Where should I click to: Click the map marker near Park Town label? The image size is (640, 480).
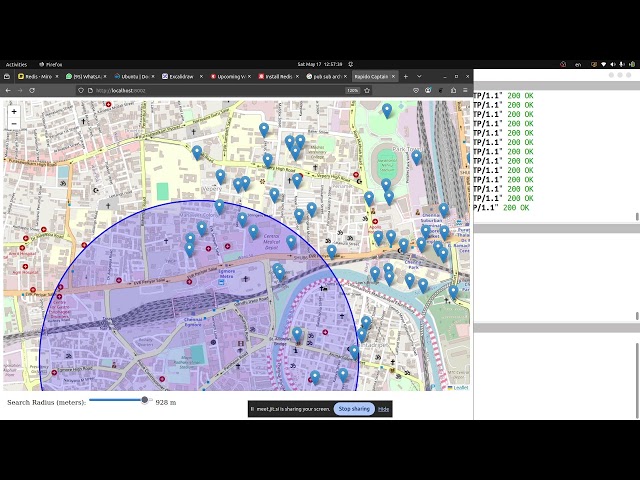(417, 157)
